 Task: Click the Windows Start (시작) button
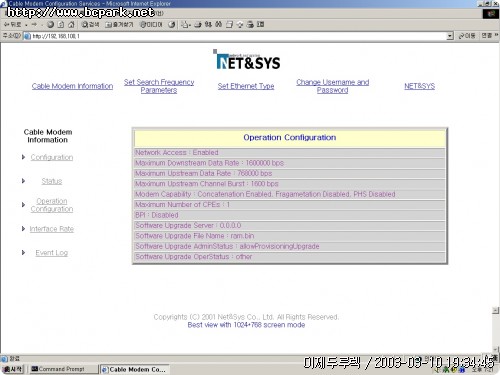[x=13, y=369]
